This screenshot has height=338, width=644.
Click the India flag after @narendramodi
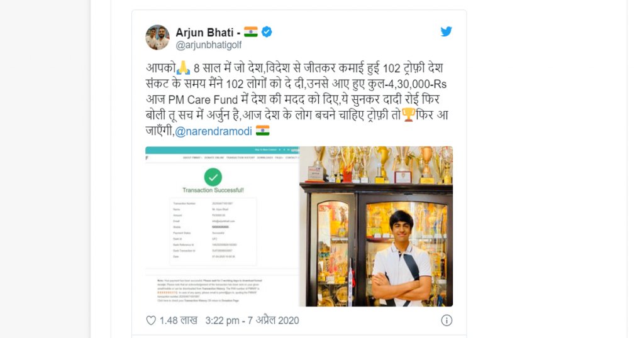tap(262, 131)
